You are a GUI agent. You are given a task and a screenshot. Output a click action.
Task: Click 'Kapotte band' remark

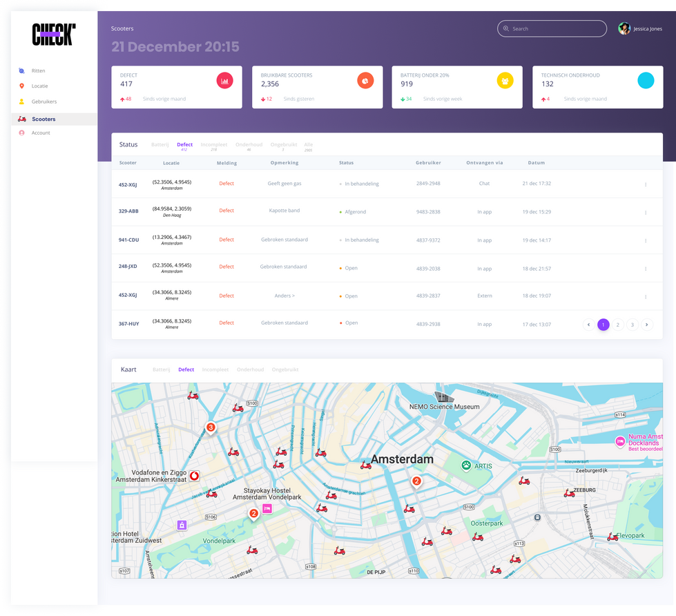(x=284, y=211)
